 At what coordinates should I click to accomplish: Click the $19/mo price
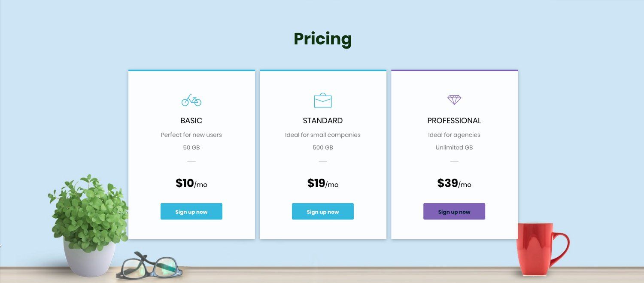pyautogui.click(x=323, y=183)
